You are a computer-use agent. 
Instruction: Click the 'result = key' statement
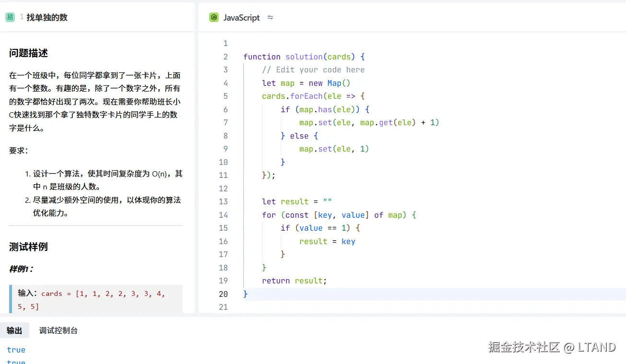coord(327,242)
